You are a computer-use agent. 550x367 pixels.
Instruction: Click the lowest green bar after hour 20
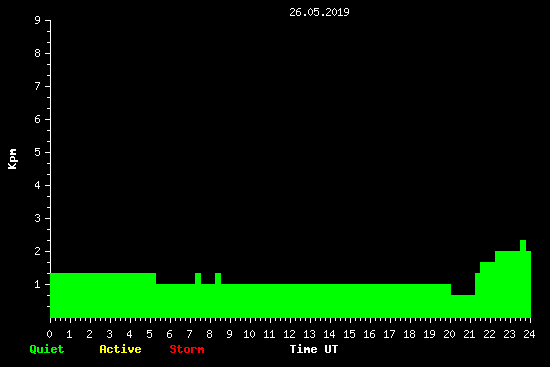[x=463, y=306]
